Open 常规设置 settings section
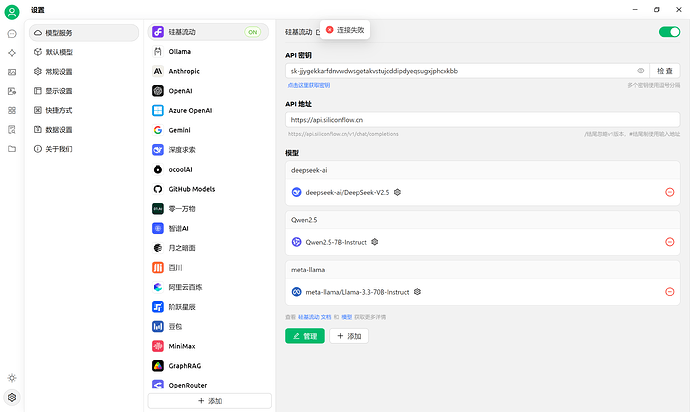Image resolution: width=690 pixels, height=412 pixels. [x=84, y=72]
